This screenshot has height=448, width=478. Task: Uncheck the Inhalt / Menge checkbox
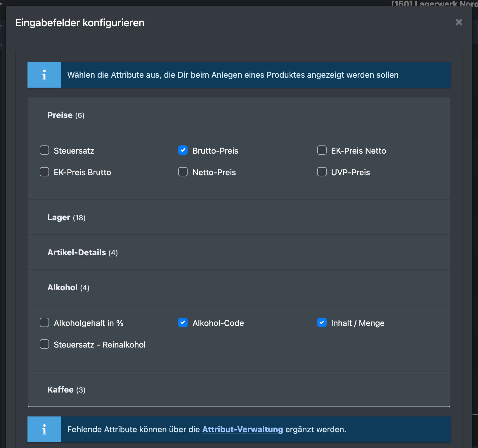[x=322, y=322]
